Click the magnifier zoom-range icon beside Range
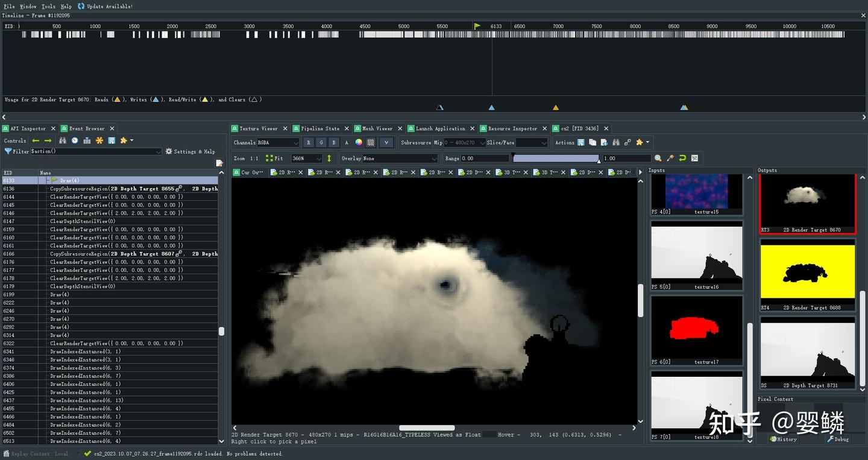 (x=658, y=159)
